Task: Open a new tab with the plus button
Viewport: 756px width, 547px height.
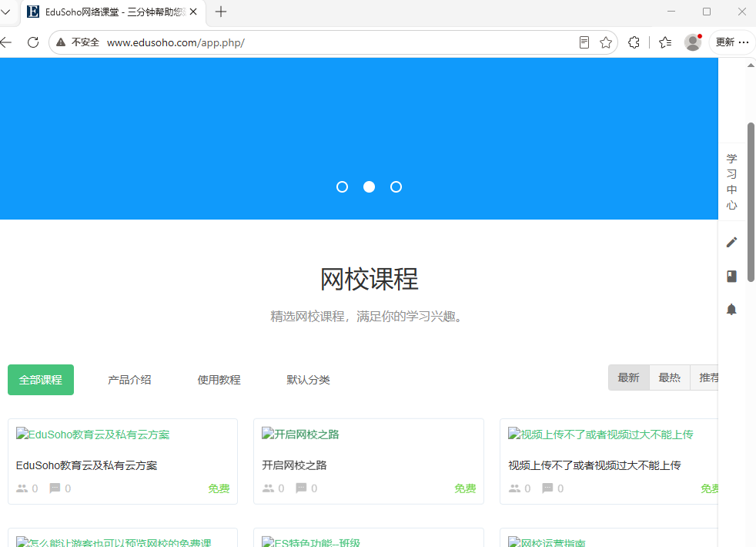Action: pyautogui.click(x=221, y=12)
